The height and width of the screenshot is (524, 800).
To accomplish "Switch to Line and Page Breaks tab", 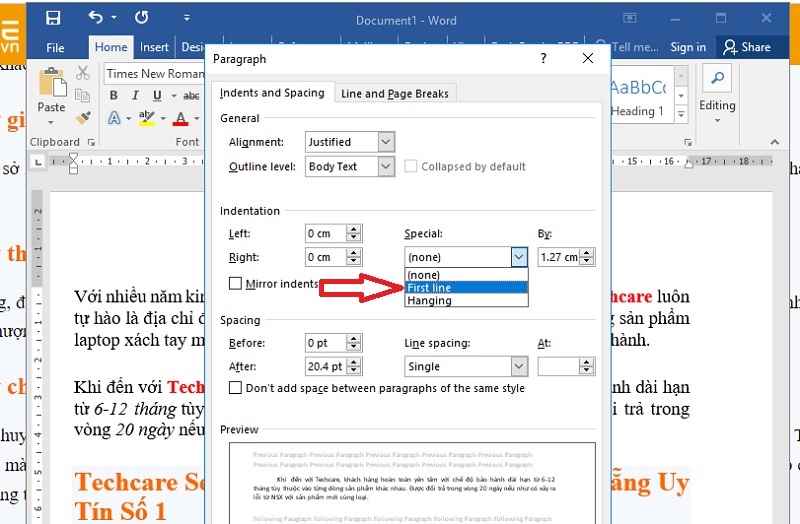I will click(x=394, y=93).
